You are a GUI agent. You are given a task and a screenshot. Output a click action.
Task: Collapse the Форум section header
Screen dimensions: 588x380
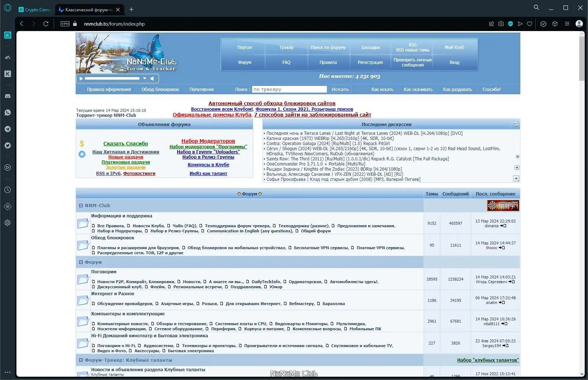point(80,262)
